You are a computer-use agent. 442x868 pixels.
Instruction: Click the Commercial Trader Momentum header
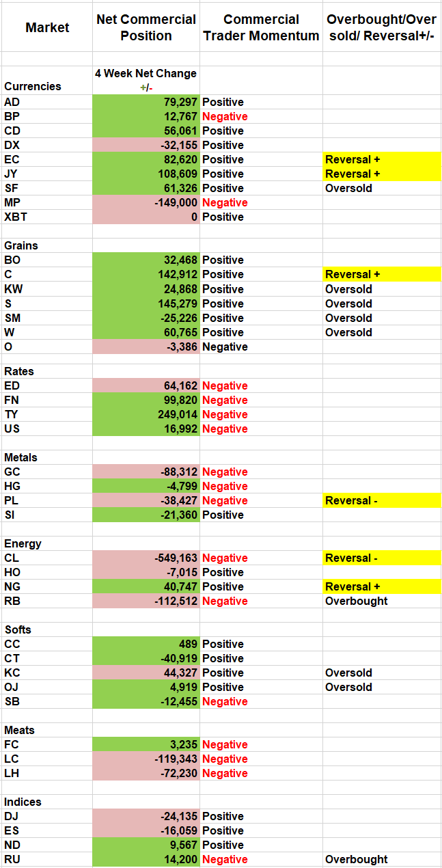261,27
